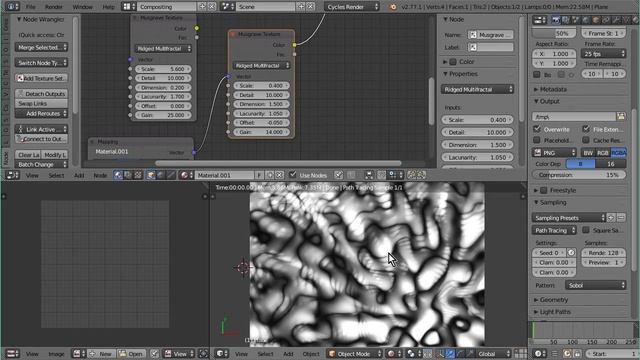This screenshot has width=640, height=360.
Task: Click unlink material X icon
Action: click(280, 175)
